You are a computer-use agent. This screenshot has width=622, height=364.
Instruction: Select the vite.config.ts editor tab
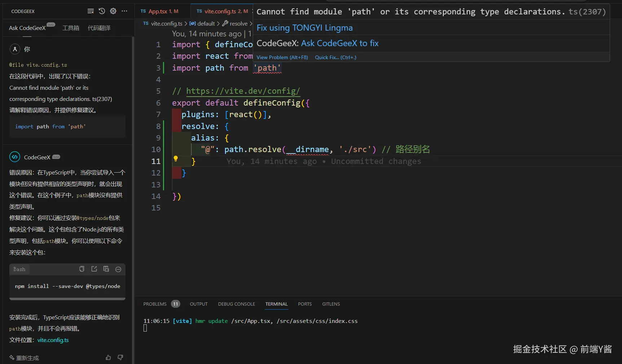coord(222,11)
